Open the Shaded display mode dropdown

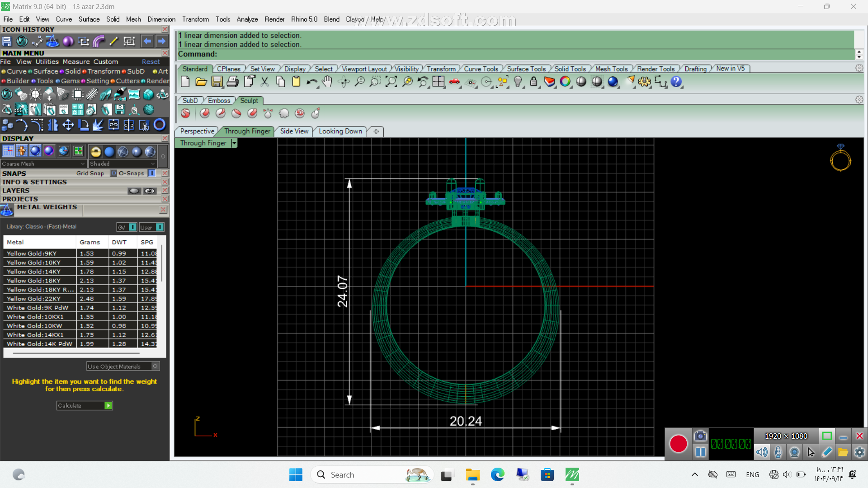[x=123, y=164]
